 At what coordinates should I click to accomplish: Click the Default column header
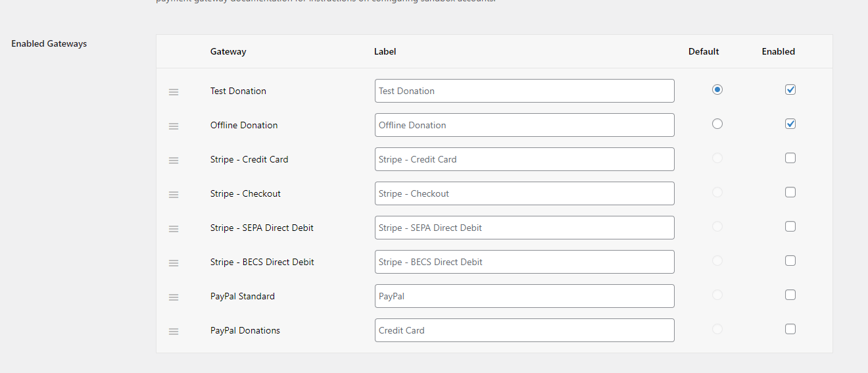(x=704, y=51)
